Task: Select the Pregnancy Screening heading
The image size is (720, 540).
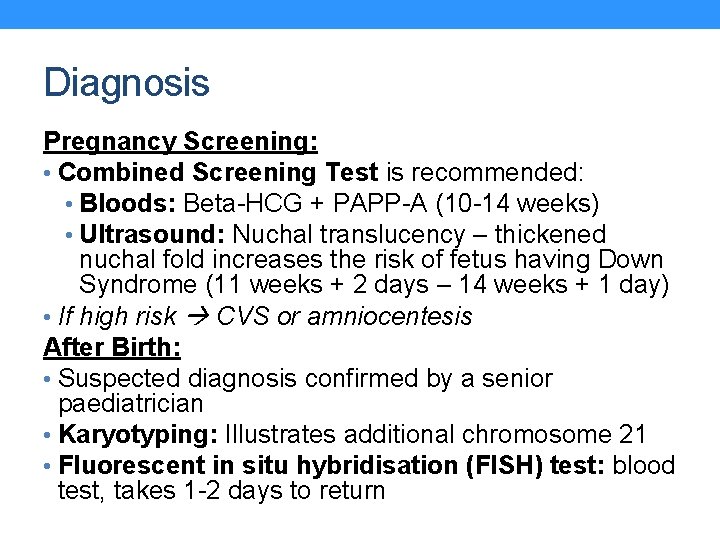Action: [180, 142]
